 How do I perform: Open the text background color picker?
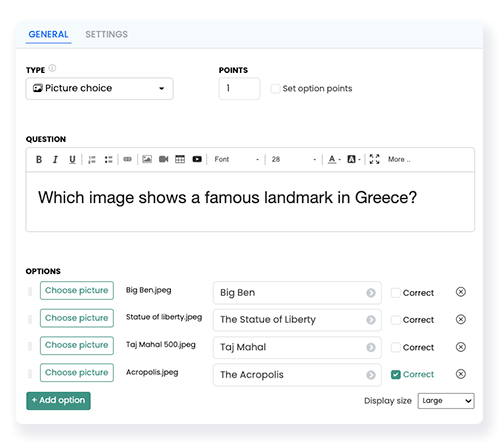click(x=353, y=159)
